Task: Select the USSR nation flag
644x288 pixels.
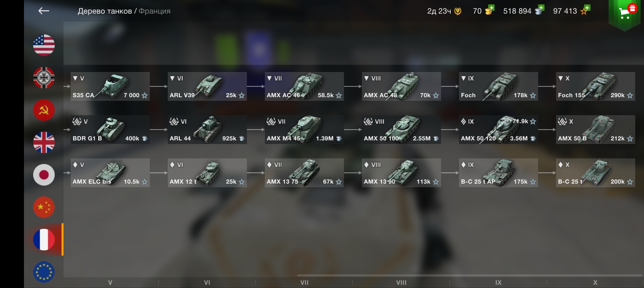Action: click(44, 110)
